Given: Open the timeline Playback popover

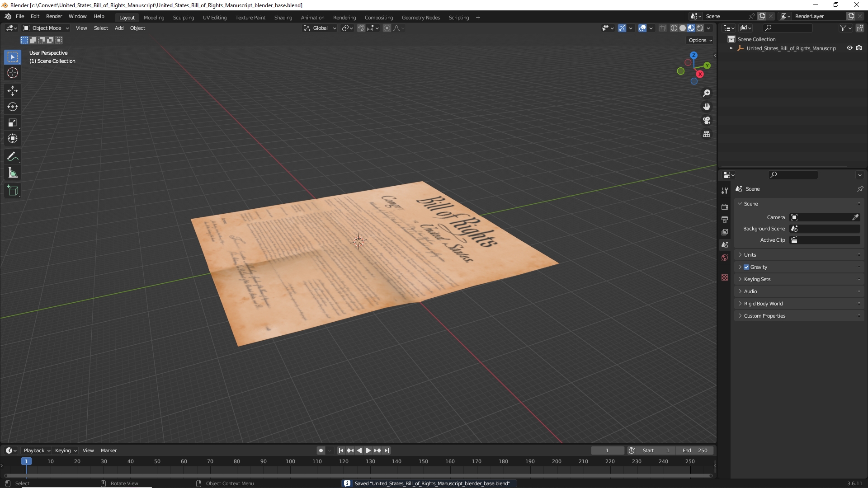Looking at the screenshot, I should (x=37, y=450).
